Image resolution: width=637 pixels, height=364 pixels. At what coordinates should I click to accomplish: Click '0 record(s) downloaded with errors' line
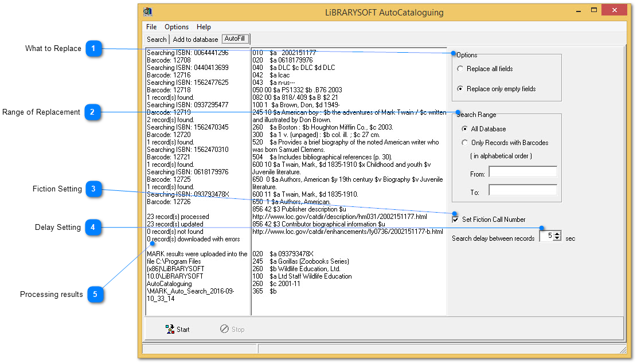[x=193, y=239]
